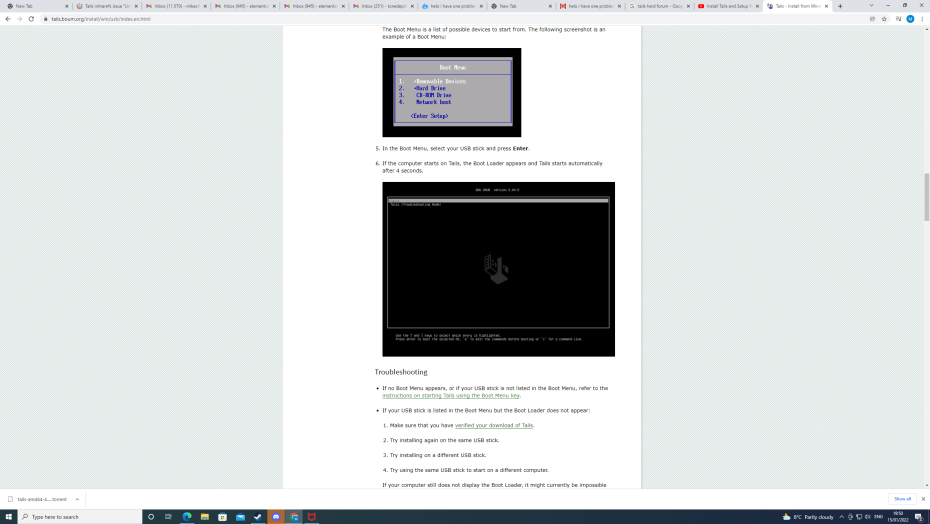Open the 'verified your download of Tails' link
This screenshot has width=930, height=524.
coord(493,425)
